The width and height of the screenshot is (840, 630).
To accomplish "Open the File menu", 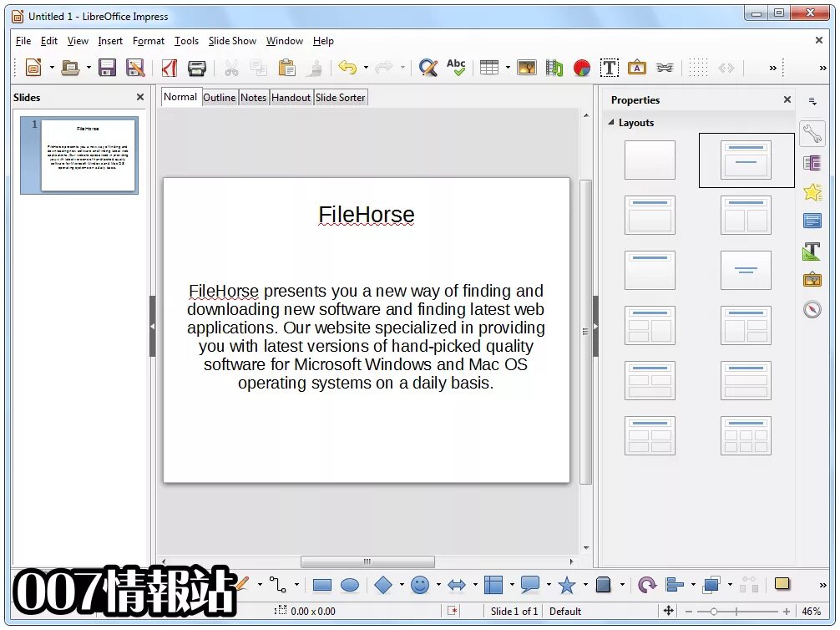I will [x=23, y=41].
